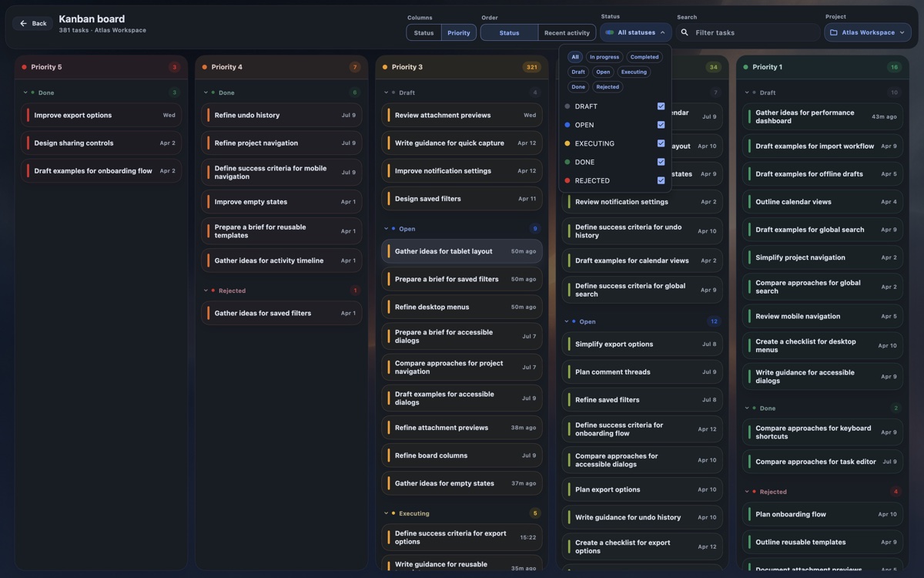
Task: Open Gather ideas for tablet layout card
Action: coord(461,251)
